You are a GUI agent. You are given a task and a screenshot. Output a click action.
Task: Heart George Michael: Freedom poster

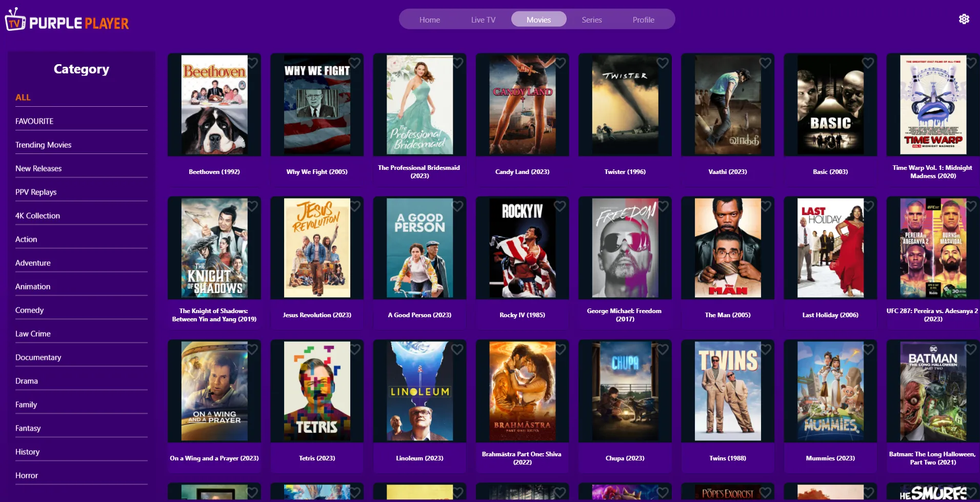pos(663,206)
